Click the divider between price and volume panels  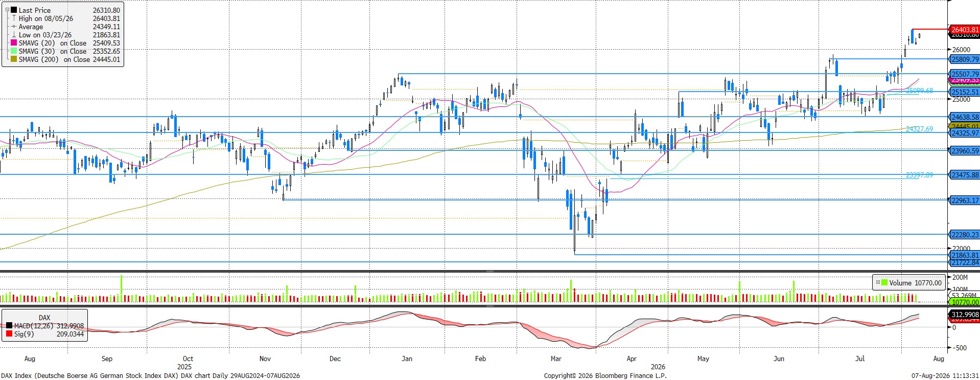coord(490,271)
